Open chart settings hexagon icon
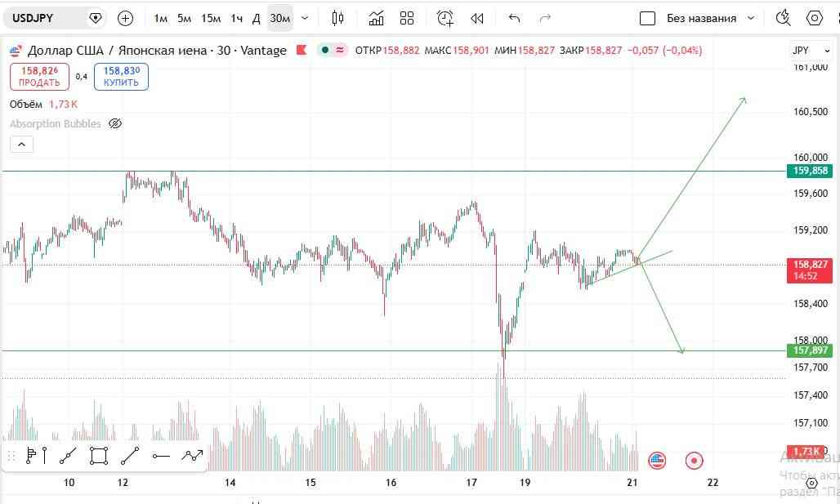Viewport: 840px width, 504px height. [815, 18]
